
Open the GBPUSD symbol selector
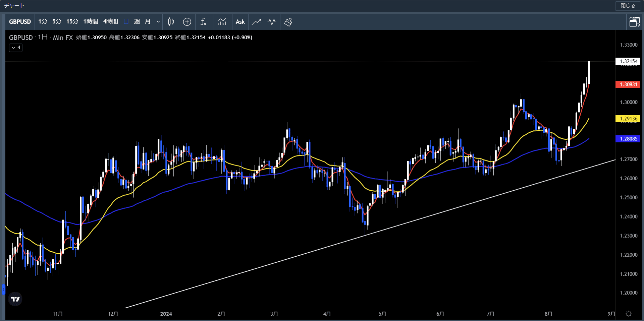click(x=20, y=22)
